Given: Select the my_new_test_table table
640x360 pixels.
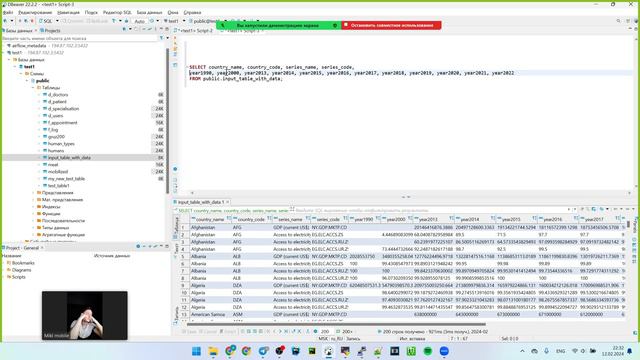Looking at the screenshot, I should [x=66, y=179].
